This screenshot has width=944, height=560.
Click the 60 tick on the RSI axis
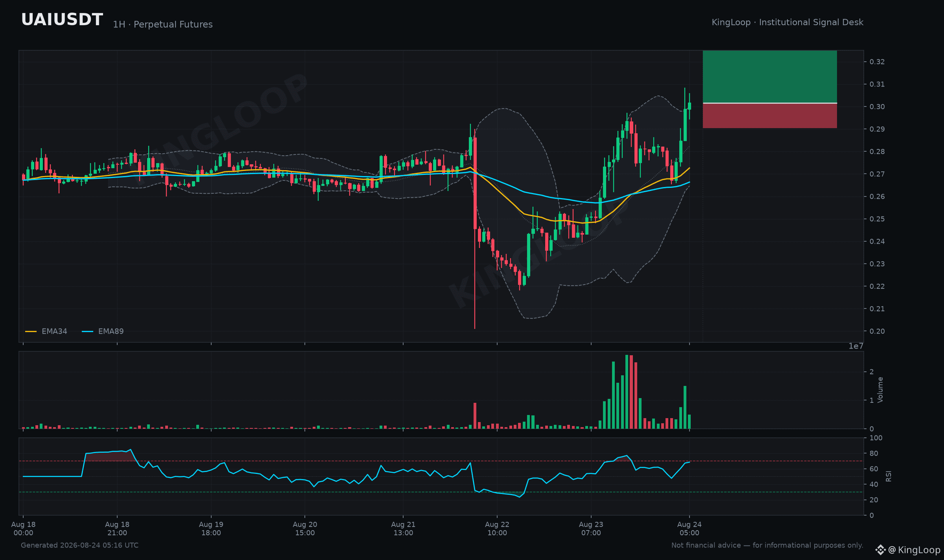(x=874, y=469)
